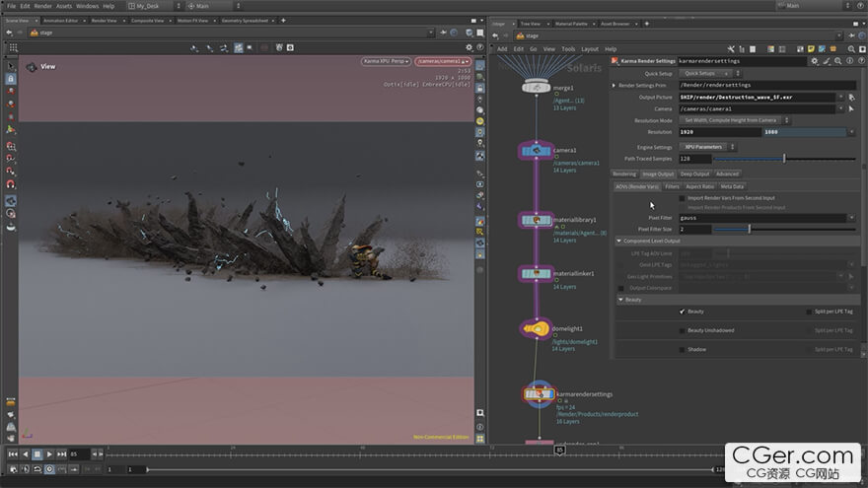This screenshot has height=488, width=868.
Task: Select the materiallibrary1 node
Action: (x=536, y=220)
